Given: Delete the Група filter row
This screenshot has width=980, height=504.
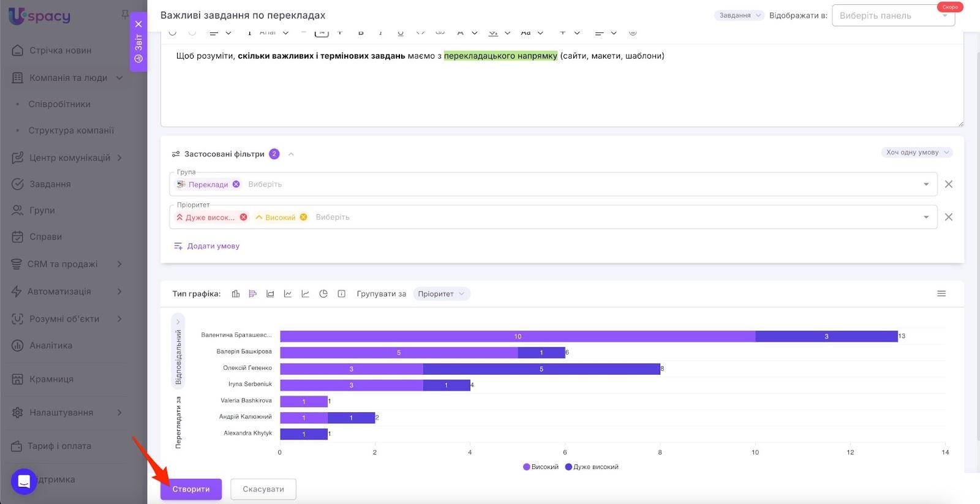Looking at the screenshot, I should [x=948, y=184].
